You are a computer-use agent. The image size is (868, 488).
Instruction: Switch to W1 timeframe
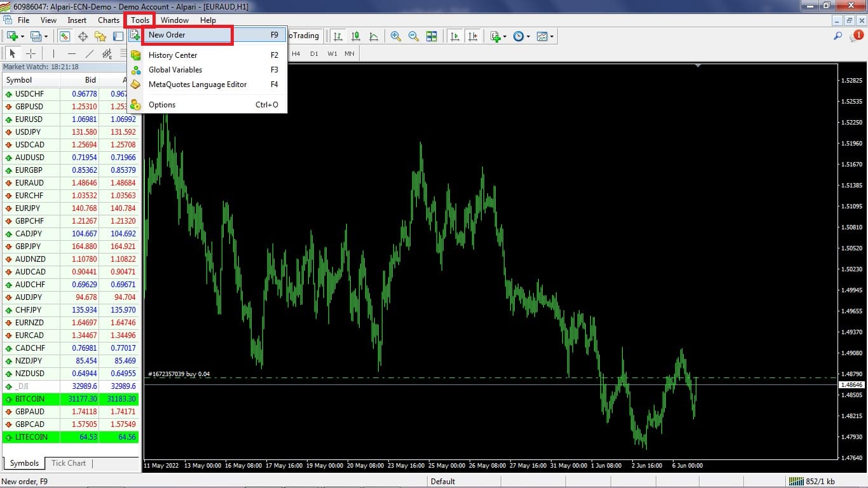tap(332, 54)
